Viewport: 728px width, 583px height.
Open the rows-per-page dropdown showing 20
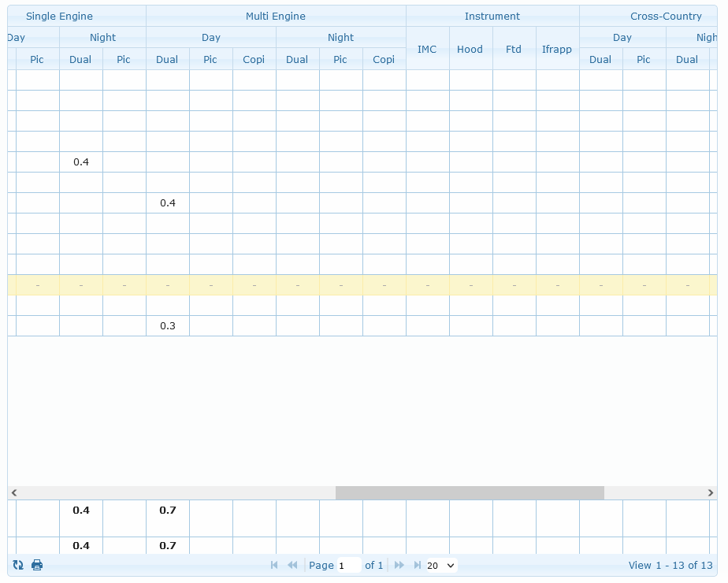(440, 565)
